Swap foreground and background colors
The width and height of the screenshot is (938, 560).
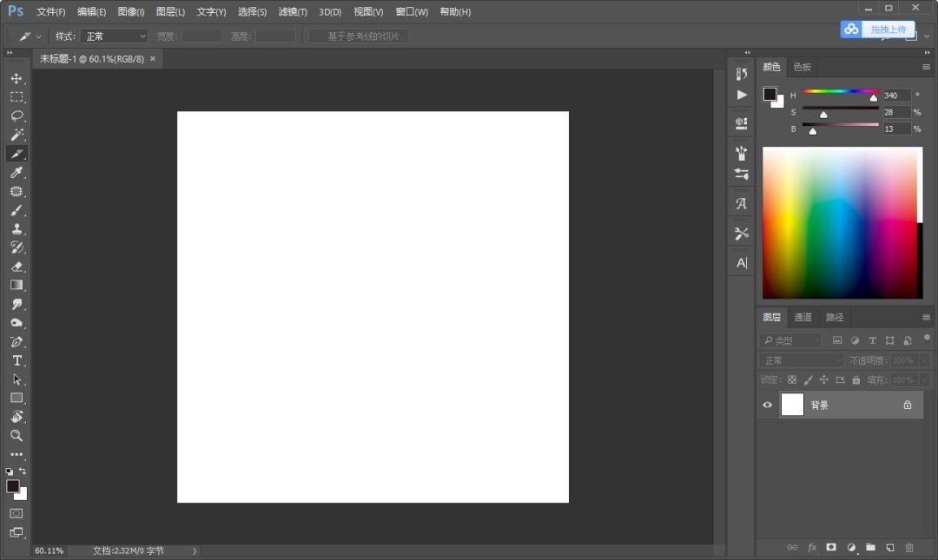tap(23, 471)
